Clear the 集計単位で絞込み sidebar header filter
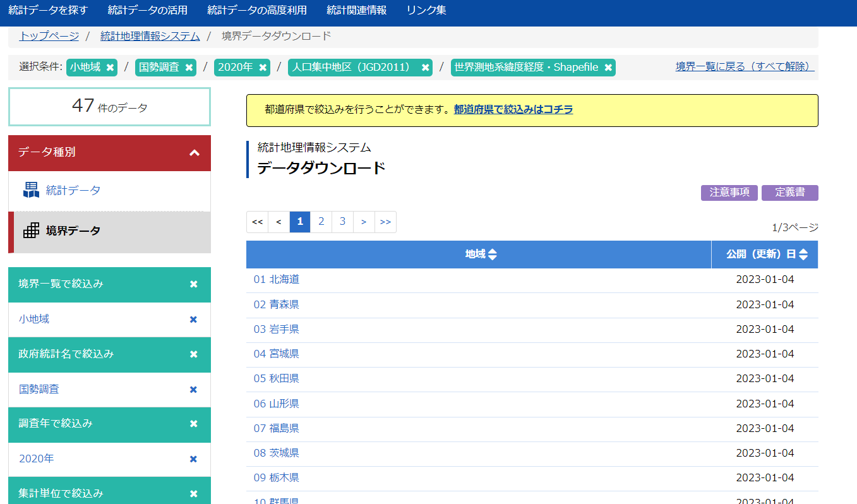Viewport: 857px width, 504px height. pyautogui.click(x=194, y=494)
